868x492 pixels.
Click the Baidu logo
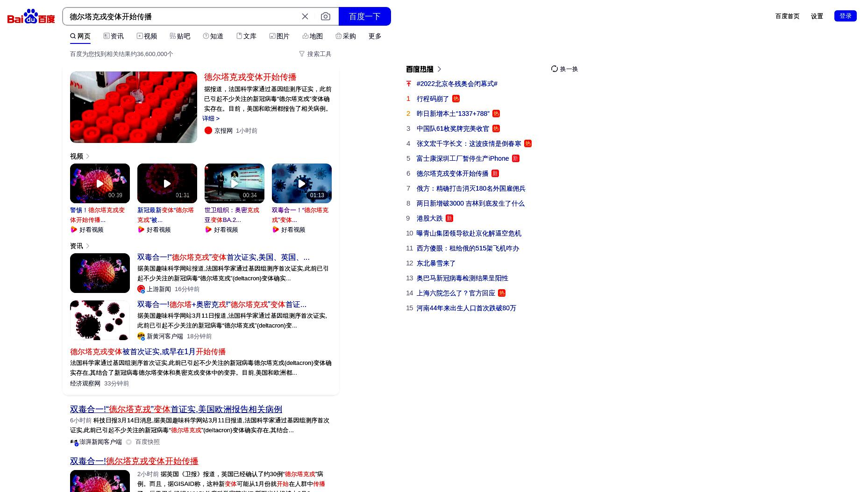pyautogui.click(x=31, y=16)
